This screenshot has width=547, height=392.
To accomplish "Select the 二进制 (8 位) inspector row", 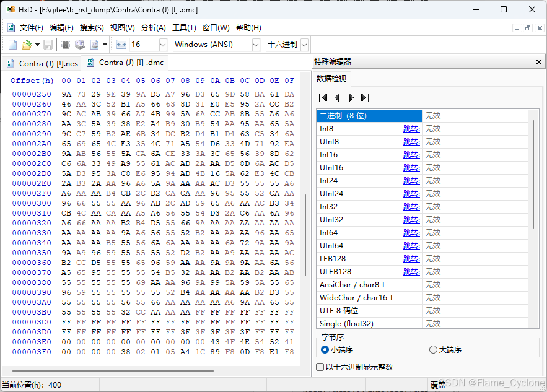I will tap(422, 116).
